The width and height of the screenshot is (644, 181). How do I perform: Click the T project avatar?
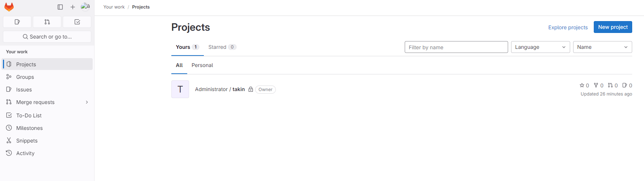[180, 89]
